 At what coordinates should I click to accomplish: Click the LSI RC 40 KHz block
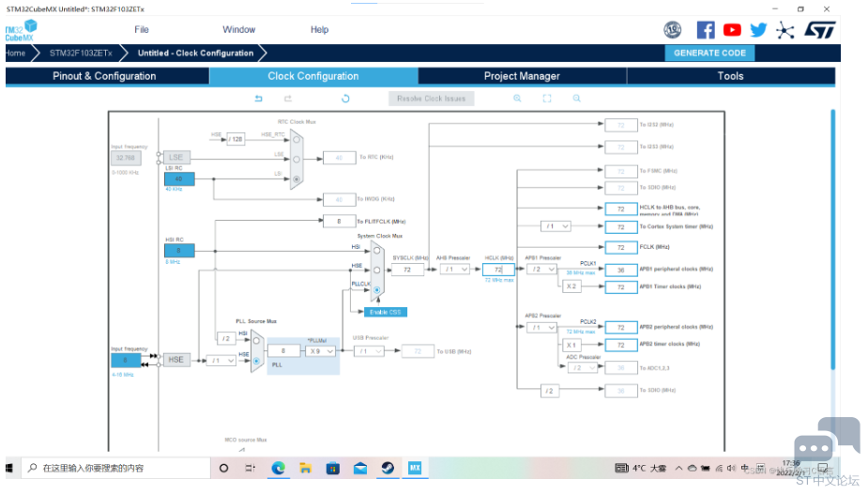tap(179, 179)
